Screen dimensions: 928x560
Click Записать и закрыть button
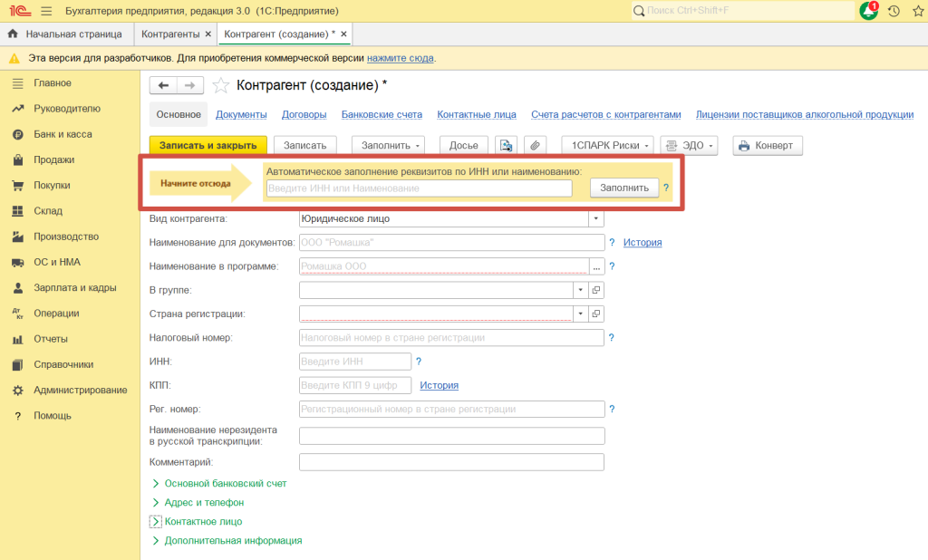pos(208,145)
